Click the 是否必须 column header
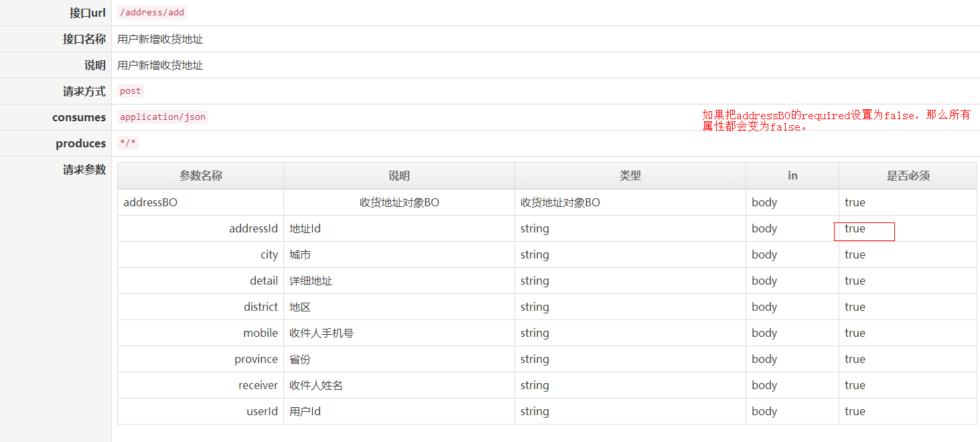The height and width of the screenshot is (442, 980). point(908,176)
